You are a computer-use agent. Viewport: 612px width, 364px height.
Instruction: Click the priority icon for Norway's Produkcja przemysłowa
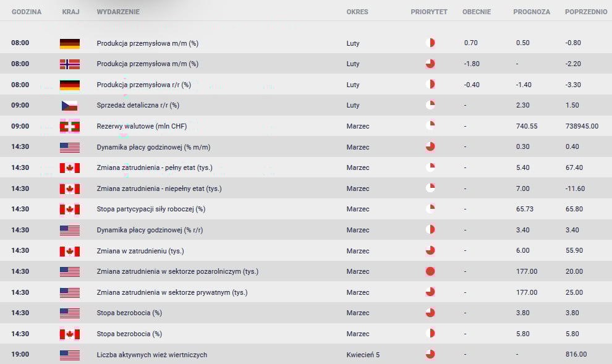point(430,64)
